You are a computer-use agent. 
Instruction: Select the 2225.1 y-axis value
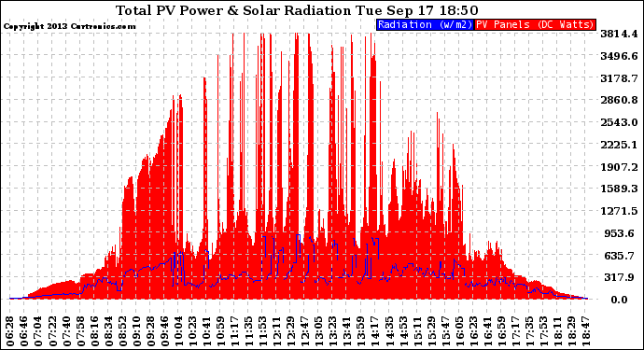click(619, 145)
